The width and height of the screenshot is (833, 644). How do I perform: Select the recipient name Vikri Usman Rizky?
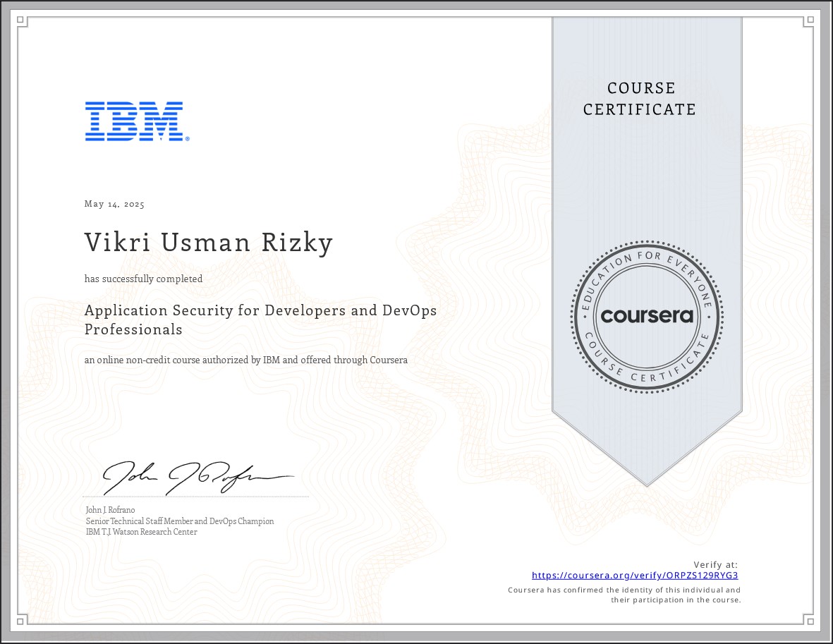click(209, 243)
